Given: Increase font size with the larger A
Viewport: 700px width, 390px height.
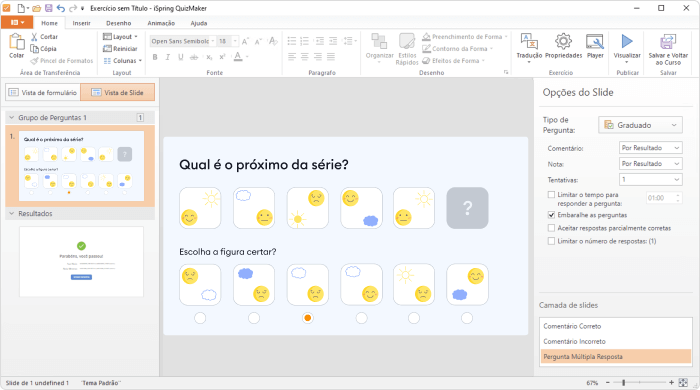Looking at the screenshot, I should pos(245,41).
